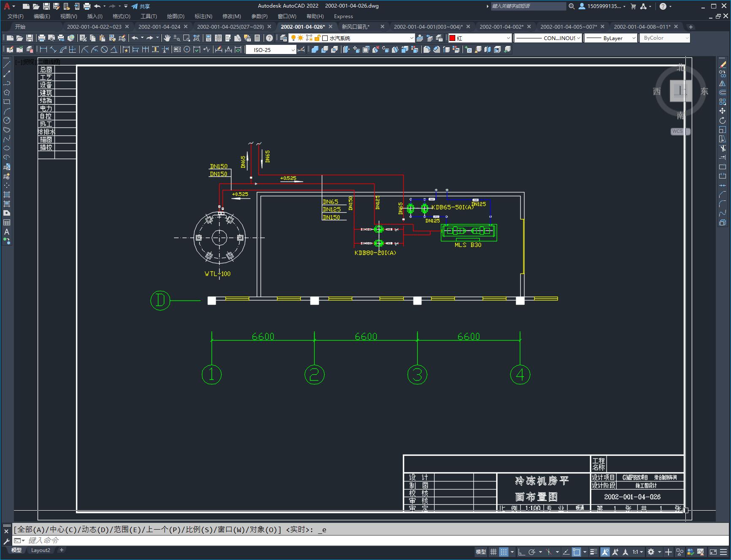Image resolution: width=731 pixels, height=560 pixels.
Task: Toggle annotation visibility in status bar
Action: [605, 552]
